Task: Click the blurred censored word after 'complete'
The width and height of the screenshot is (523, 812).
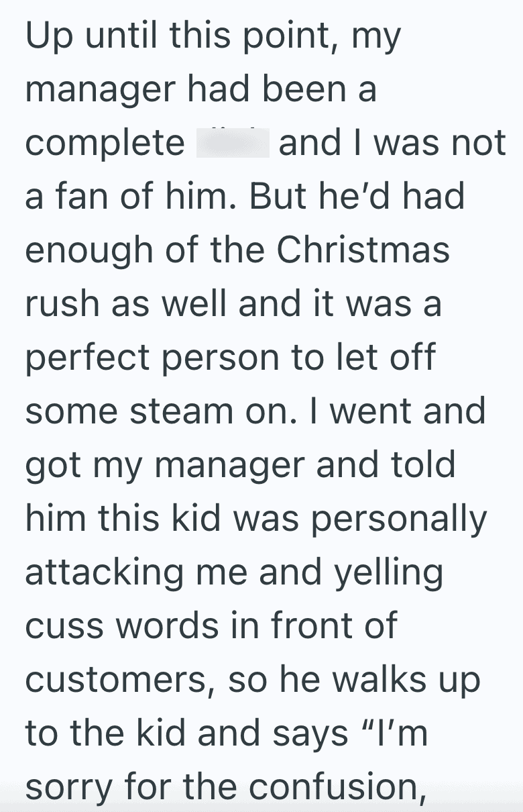Action: coord(233,144)
